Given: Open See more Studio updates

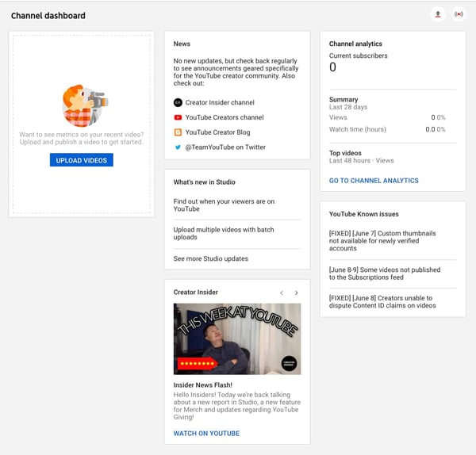Looking at the screenshot, I should (211, 258).
